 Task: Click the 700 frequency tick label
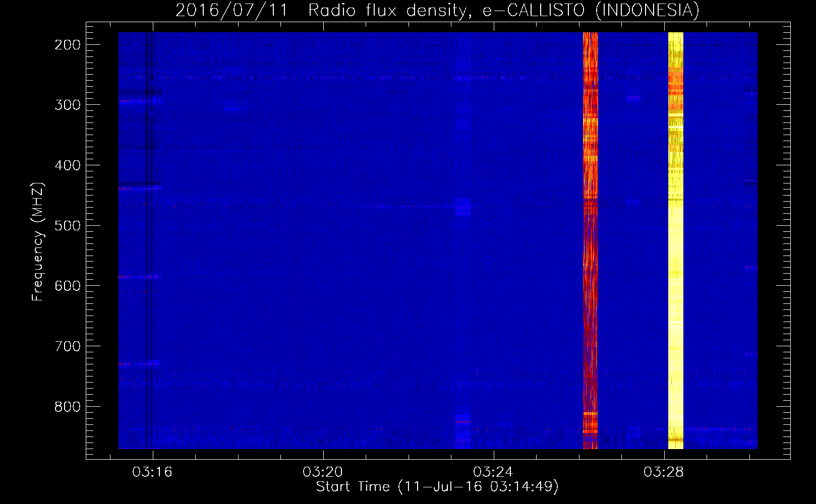click(68, 346)
